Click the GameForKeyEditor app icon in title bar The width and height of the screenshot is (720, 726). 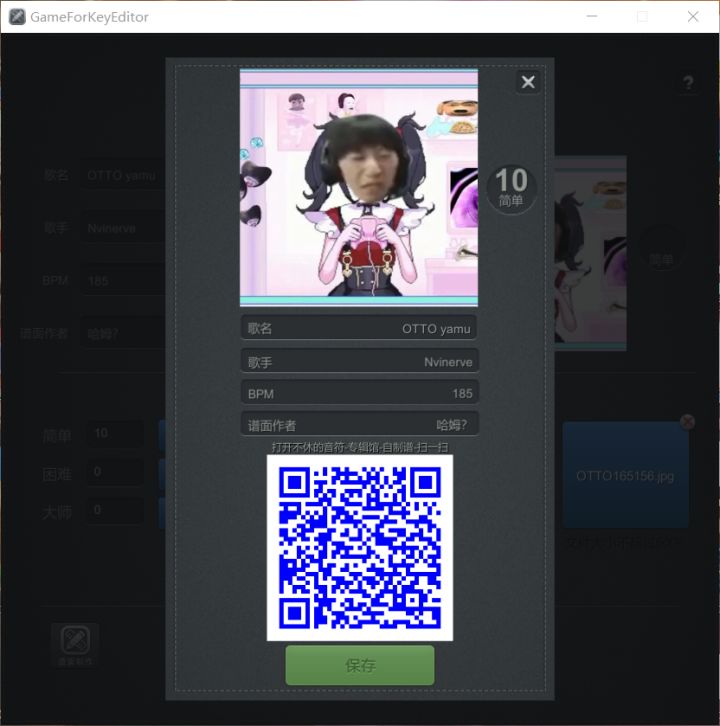coord(17,17)
